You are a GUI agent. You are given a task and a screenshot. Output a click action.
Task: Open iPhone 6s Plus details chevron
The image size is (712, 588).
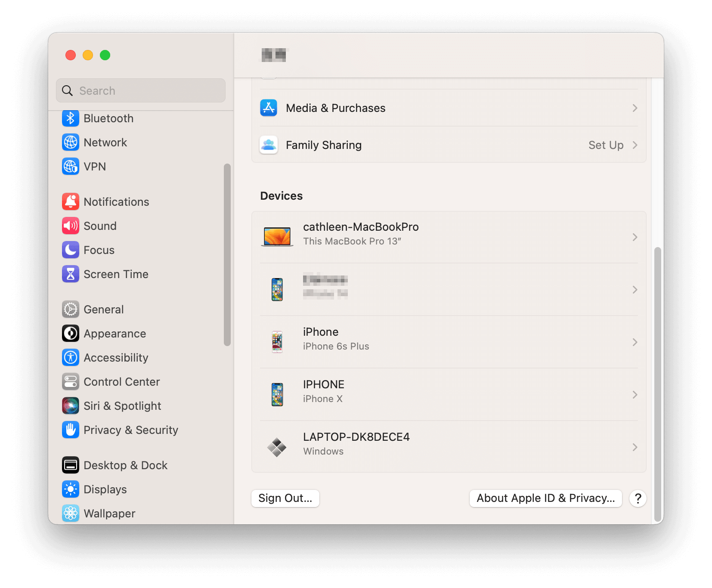[635, 342]
